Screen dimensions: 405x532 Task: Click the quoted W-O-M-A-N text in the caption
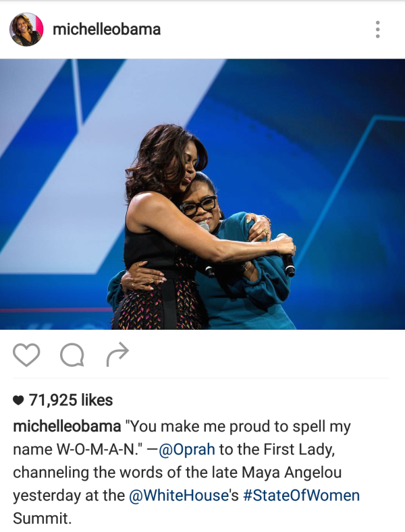[99, 450]
